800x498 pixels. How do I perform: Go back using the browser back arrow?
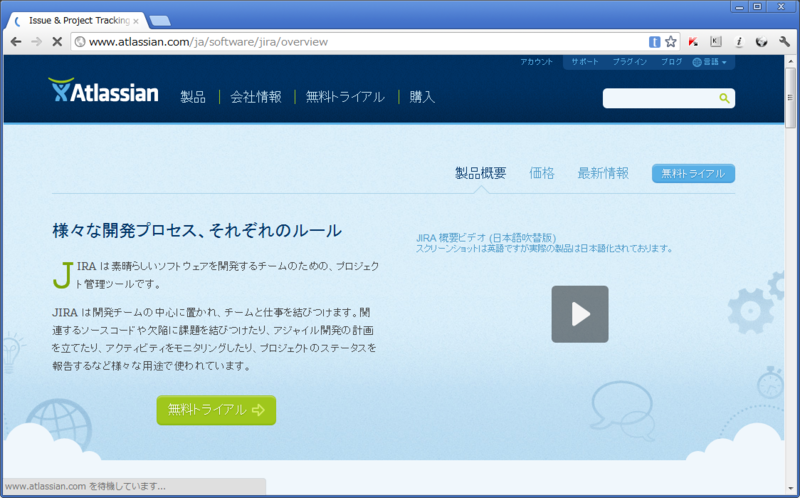pos(16,42)
